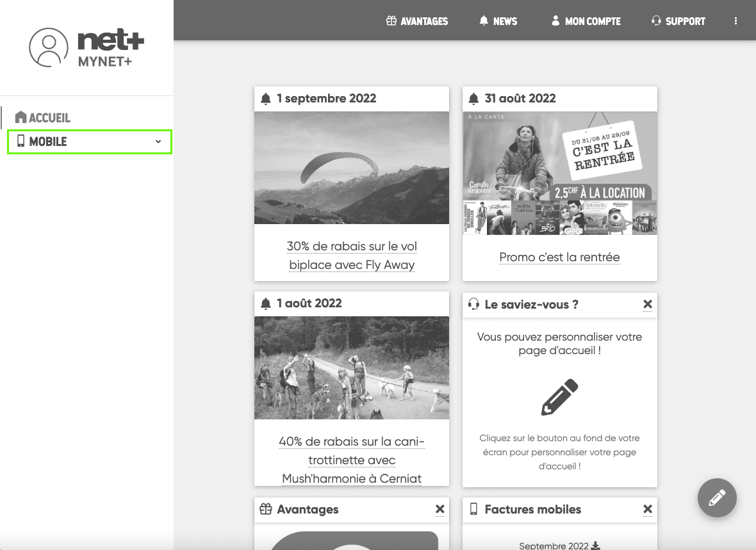Click the paragliding photo thumbnail
Viewport: 756px width, 550px height.
tap(352, 168)
